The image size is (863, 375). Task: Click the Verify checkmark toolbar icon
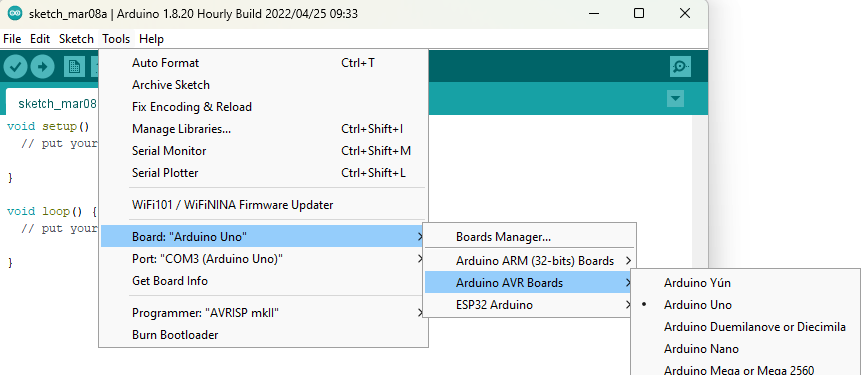pyautogui.click(x=15, y=67)
